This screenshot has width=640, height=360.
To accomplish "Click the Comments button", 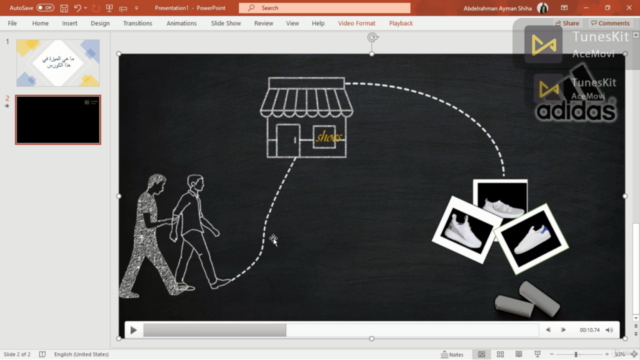I will coord(610,23).
